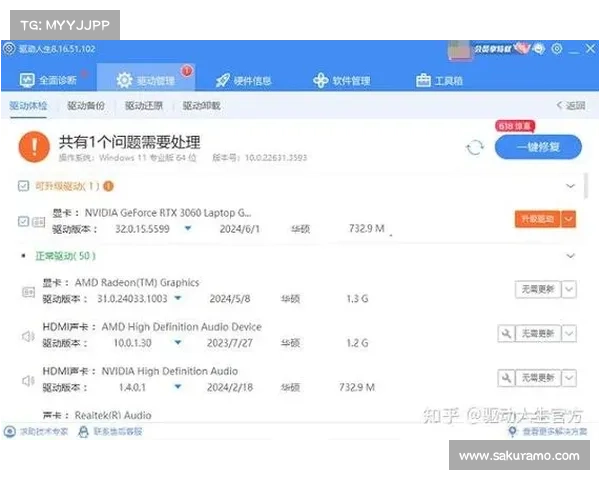
Task: Click the 驱动人生 logo icon in title bar
Action: click(9, 49)
